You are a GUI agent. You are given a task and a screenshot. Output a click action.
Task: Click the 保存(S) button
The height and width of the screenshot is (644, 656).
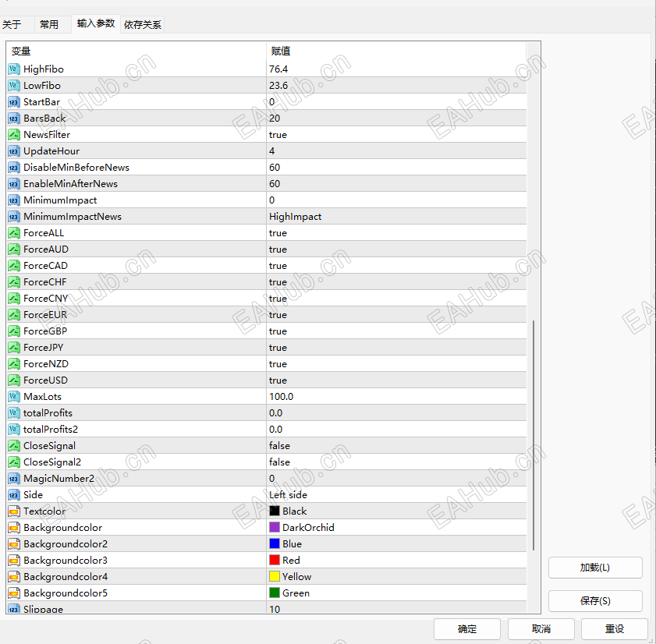tap(595, 601)
